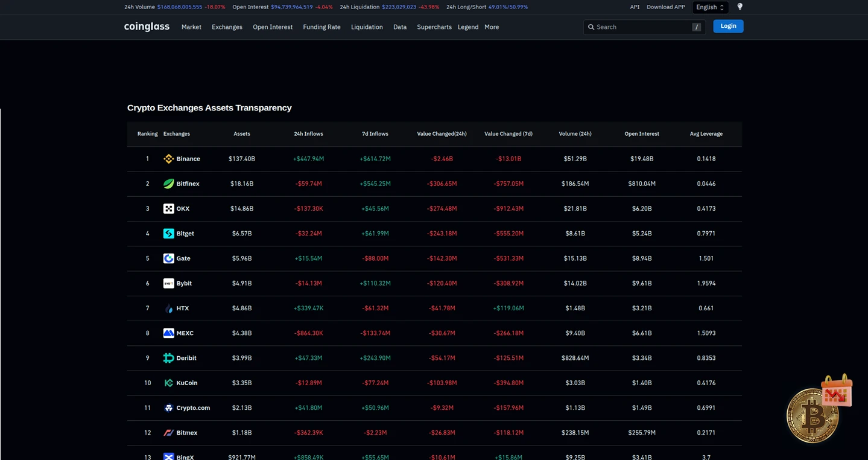Go to homepage via coinglass logo
The height and width of the screenshot is (460, 868).
click(x=147, y=27)
